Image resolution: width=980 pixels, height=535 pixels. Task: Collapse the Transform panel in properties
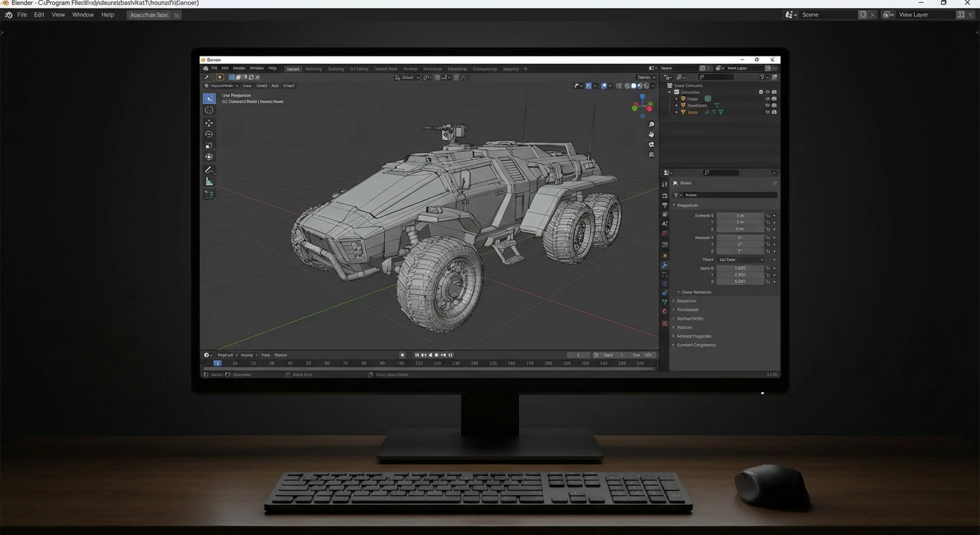point(674,206)
